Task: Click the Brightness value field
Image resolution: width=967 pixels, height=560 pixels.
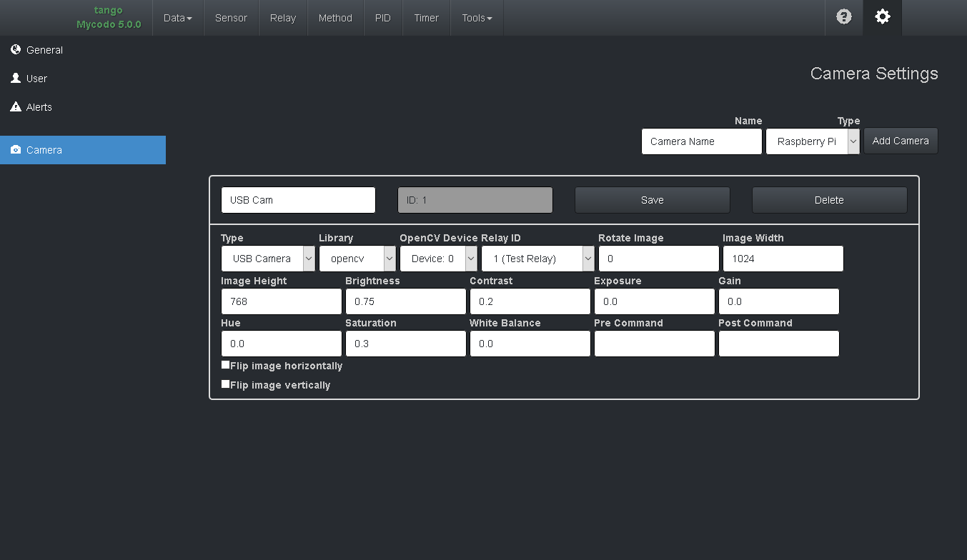Action: (405, 301)
